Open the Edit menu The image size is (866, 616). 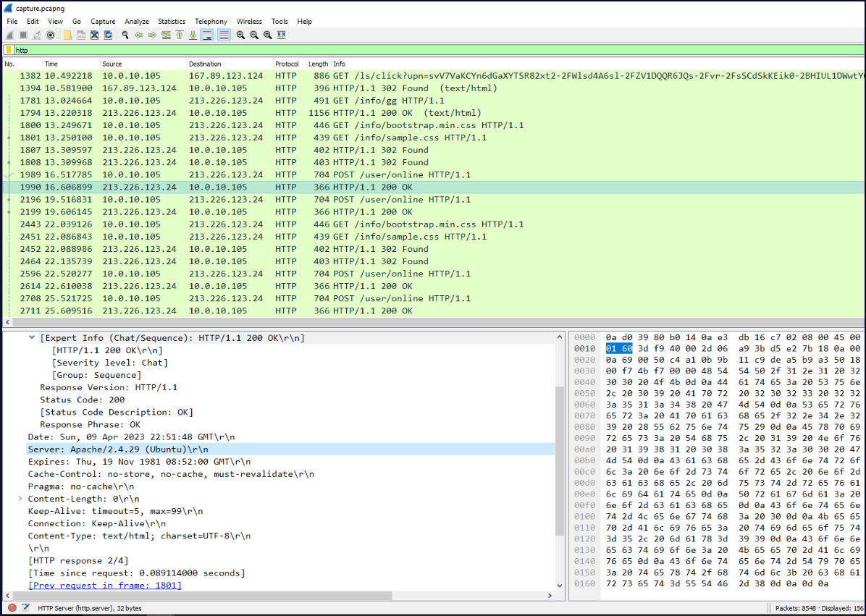pos(33,22)
